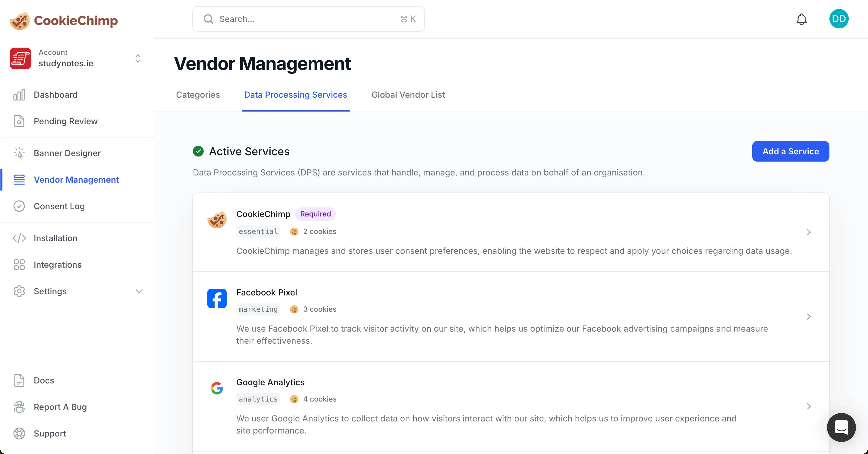Click the Support lifebuoy icon
This screenshot has height=454, width=868.
point(19,434)
